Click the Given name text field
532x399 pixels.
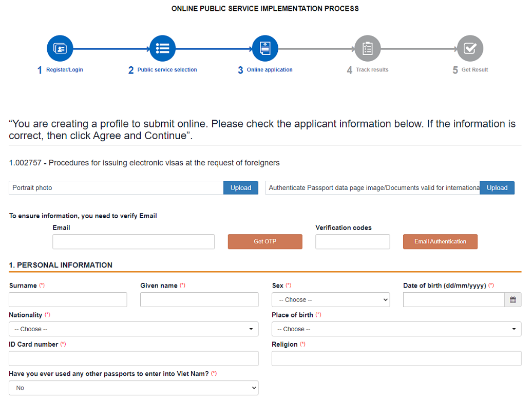199,300
